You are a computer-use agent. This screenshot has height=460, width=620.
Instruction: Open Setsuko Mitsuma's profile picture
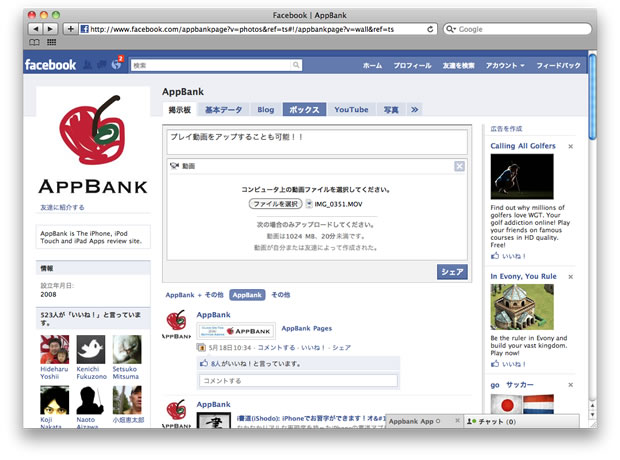127,349
